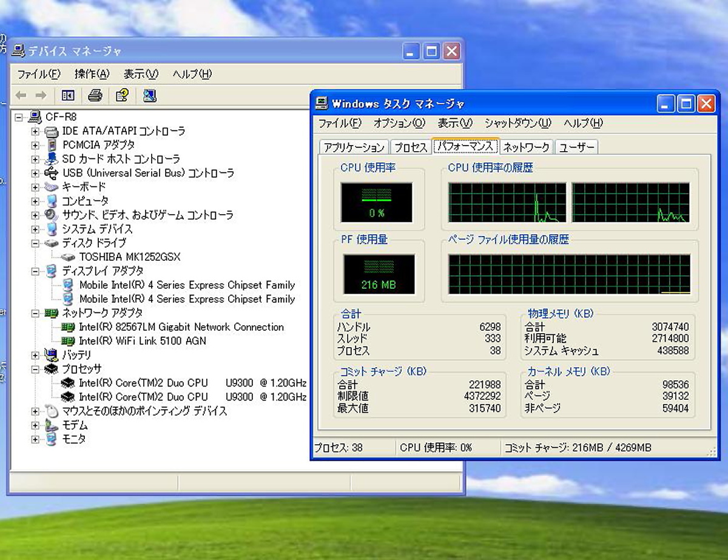
Task: Collapse the プロセッサ node
Action: tap(35, 369)
